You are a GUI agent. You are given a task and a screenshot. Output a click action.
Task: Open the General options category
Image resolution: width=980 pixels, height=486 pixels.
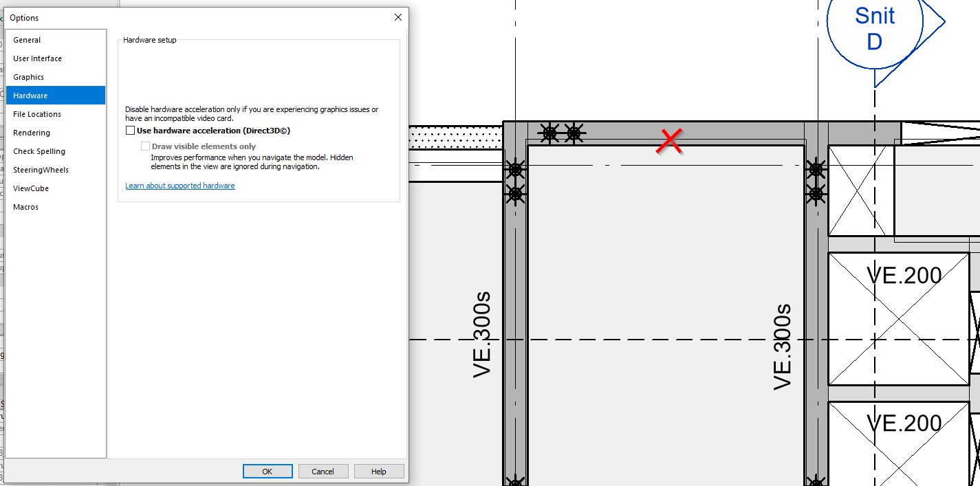point(26,40)
